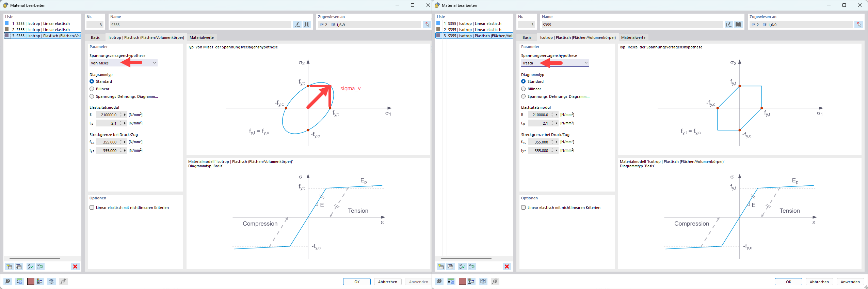This screenshot has width=868, height=289.
Task: Click units 0.00 icon in left dialog
Action: [x=19, y=281]
